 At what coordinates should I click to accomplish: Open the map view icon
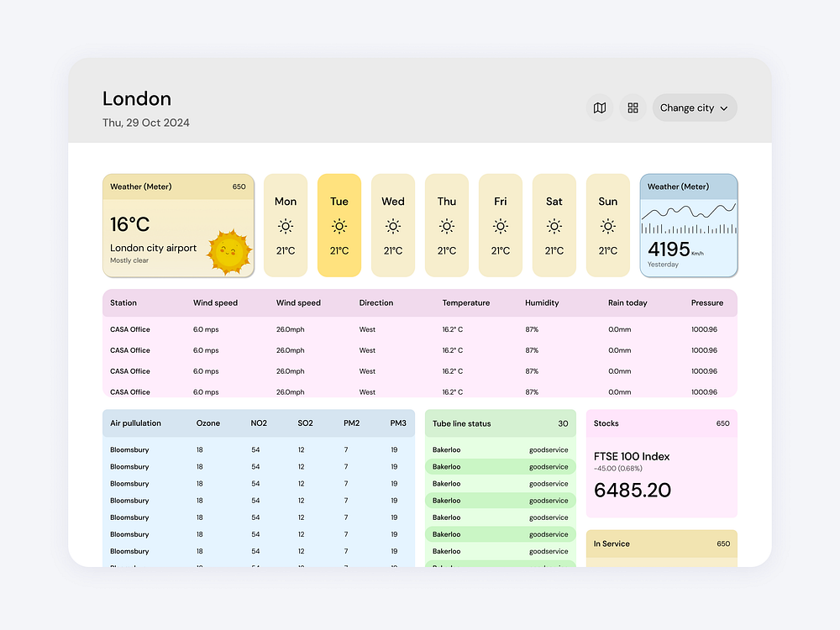pos(599,108)
